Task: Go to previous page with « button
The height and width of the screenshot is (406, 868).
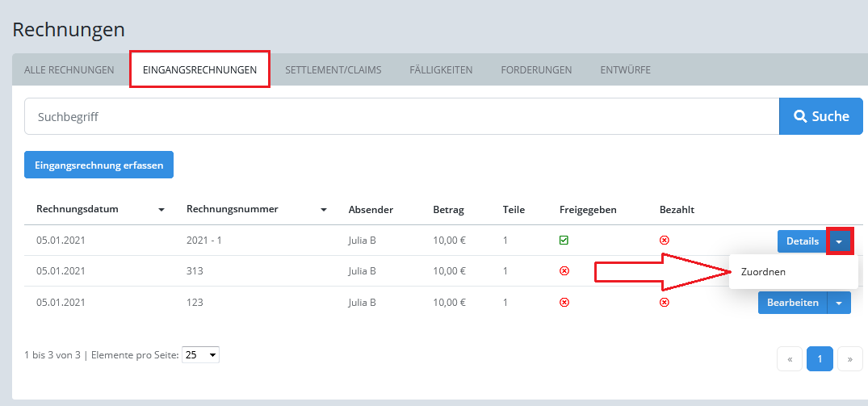Action: pos(790,359)
